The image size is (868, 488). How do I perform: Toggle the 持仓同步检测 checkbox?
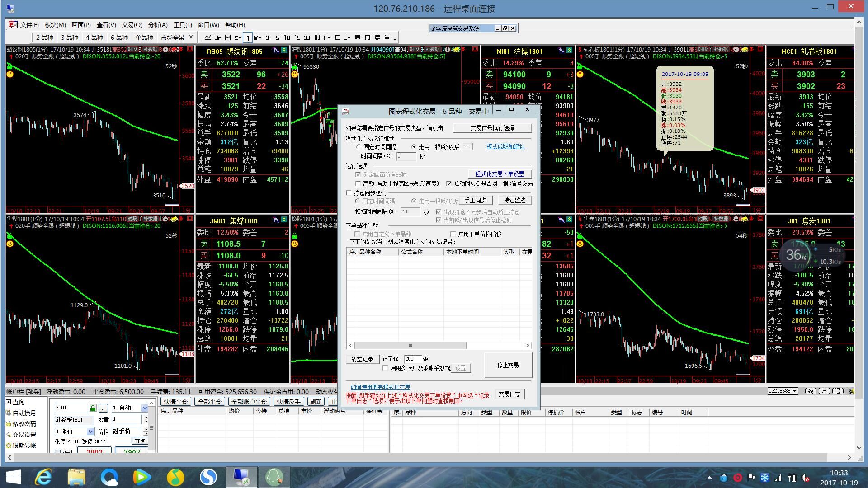click(349, 193)
